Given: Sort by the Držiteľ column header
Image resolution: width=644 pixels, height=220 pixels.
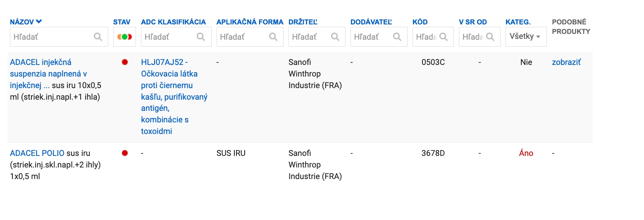Looking at the screenshot, I should [x=303, y=22].
